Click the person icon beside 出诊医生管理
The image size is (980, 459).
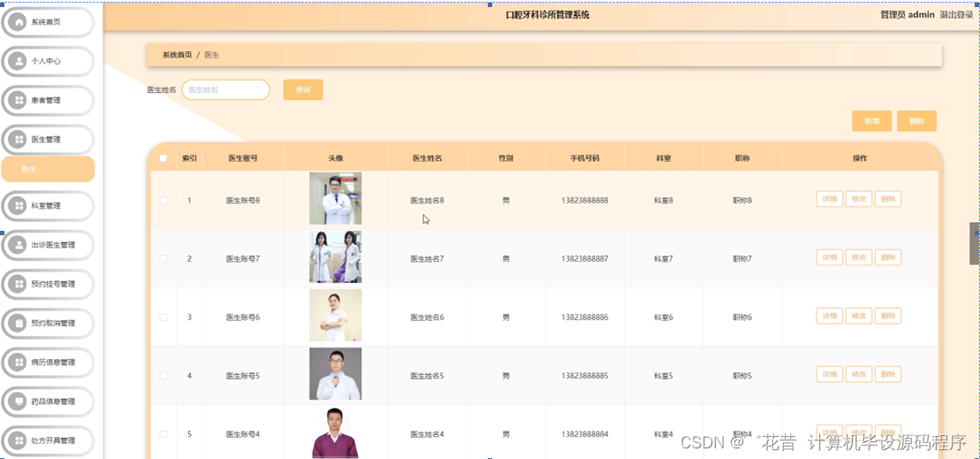click(x=19, y=244)
